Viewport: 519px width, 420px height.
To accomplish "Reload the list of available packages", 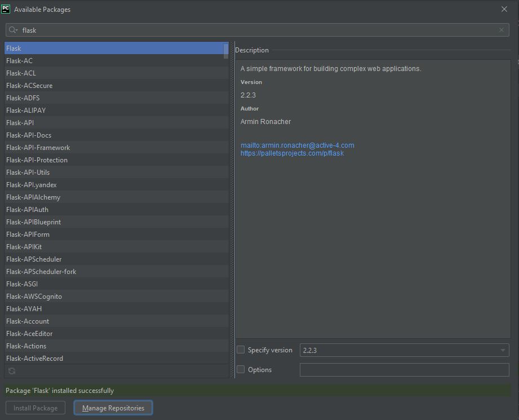I will point(11,371).
